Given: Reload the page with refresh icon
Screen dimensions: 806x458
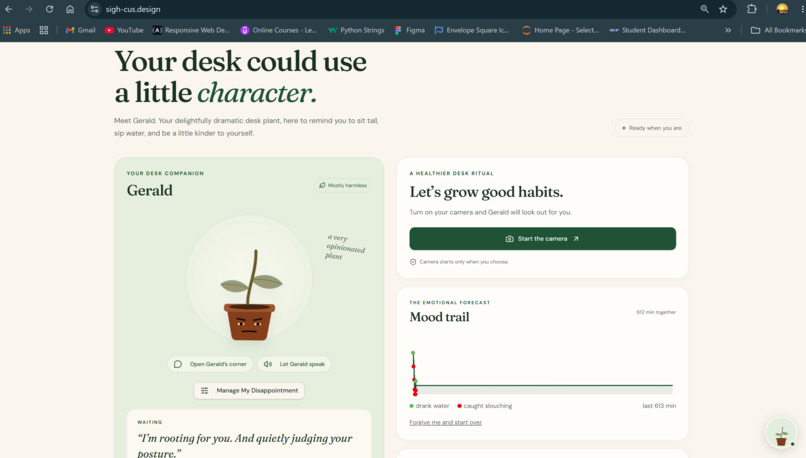Looking at the screenshot, I should [49, 9].
